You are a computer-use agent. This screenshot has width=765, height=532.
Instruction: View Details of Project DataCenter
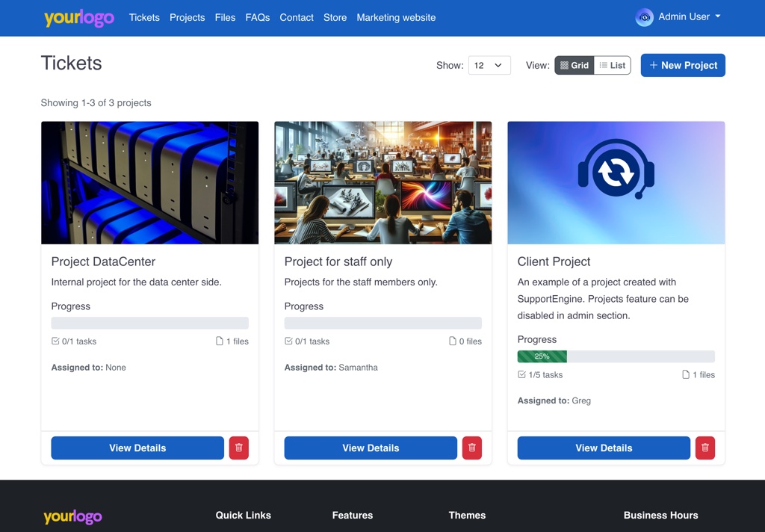[x=137, y=448]
